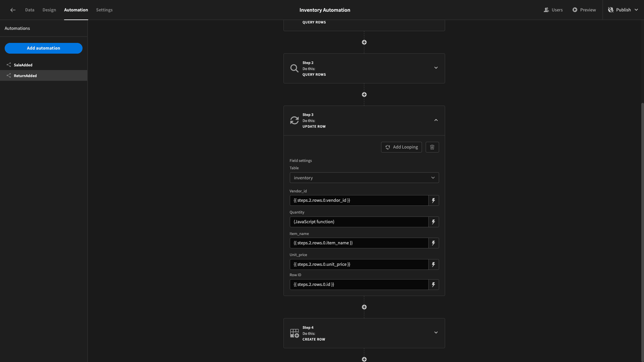The height and width of the screenshot is (362, 644).
Task: Expand Step 4 Create Row chevron
Action: point(436,333)
